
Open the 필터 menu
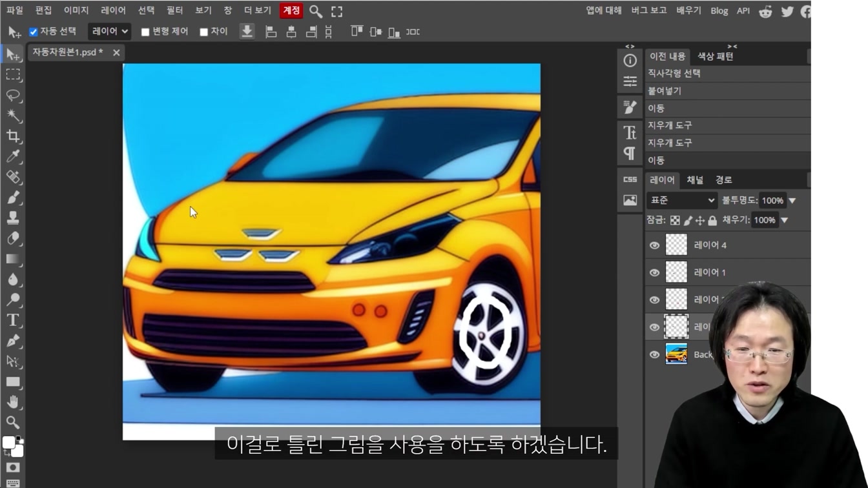click(174, 10)
